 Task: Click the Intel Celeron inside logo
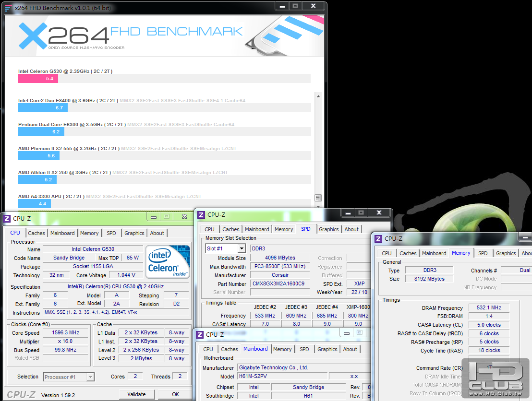pos(168,262)
